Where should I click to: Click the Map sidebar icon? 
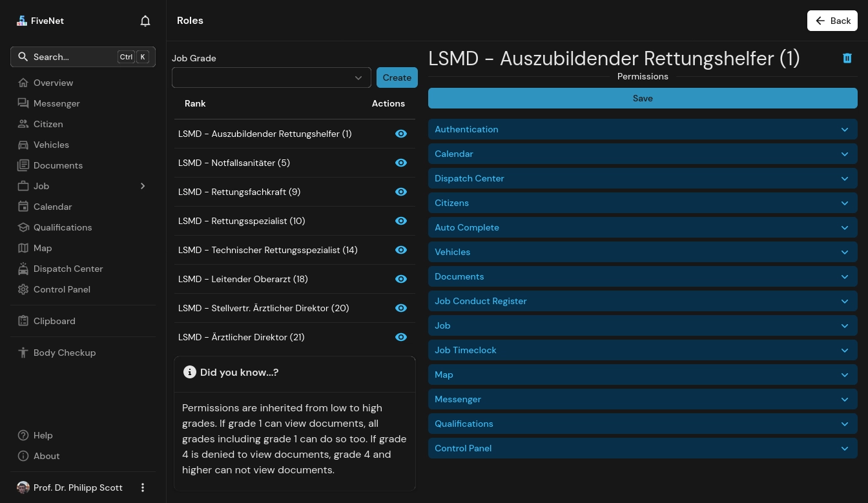coord(23,248)
